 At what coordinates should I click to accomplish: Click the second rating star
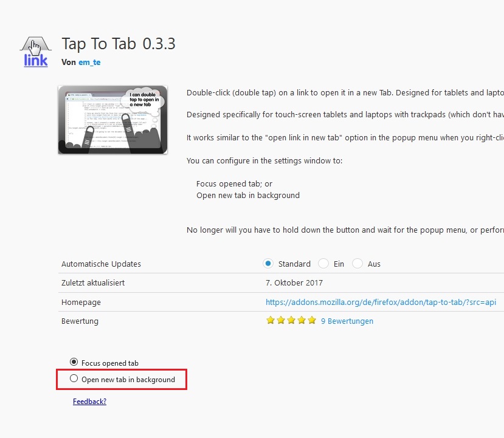click(281, 320)
